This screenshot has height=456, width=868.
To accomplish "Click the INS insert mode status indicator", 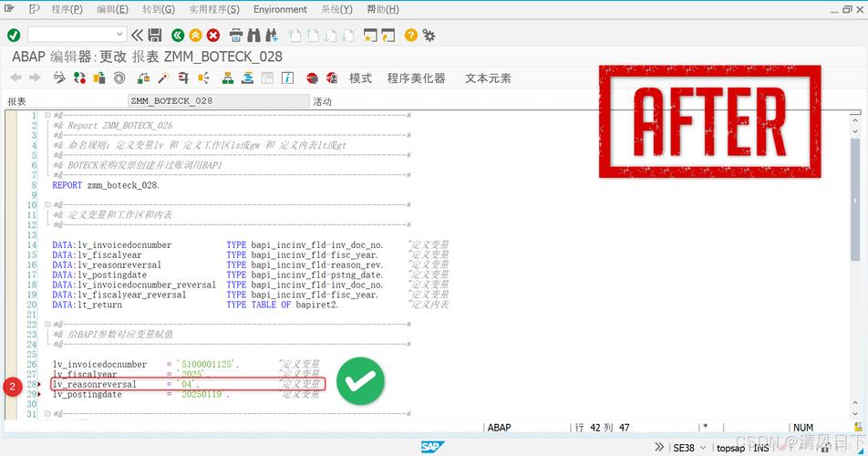I will pos(760,447).
